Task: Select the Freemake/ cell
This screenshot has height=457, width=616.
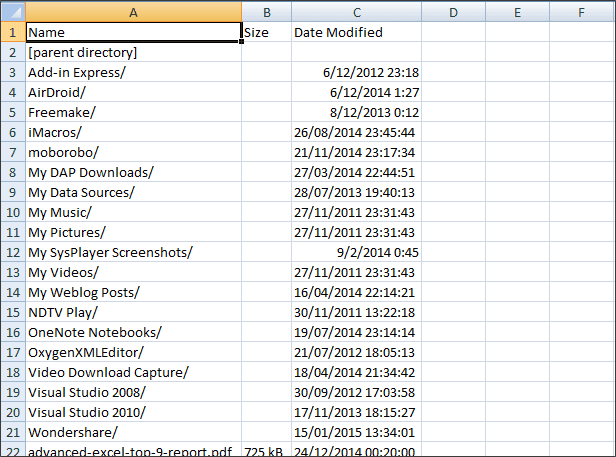Action: 133,112
